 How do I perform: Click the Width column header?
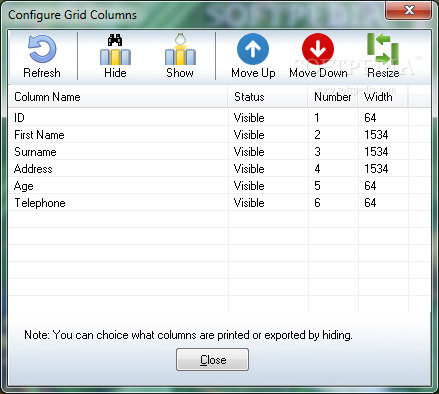pyautogui.click(x=383, y=97)
